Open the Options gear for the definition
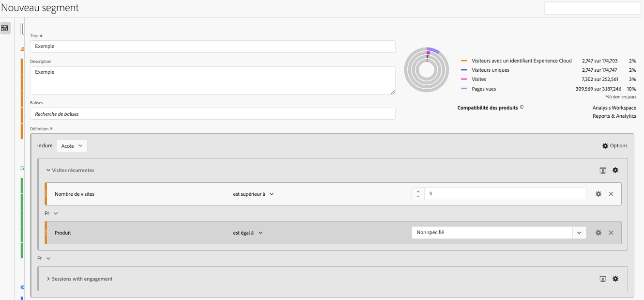This screenshot has width=644, height=300. tap(614, 145)
